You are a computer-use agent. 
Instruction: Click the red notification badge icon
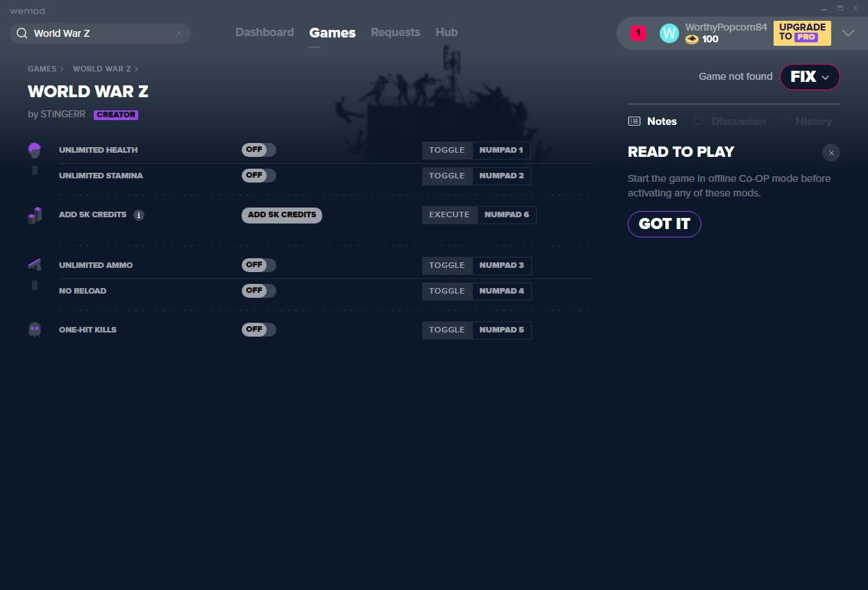point(637,33)
